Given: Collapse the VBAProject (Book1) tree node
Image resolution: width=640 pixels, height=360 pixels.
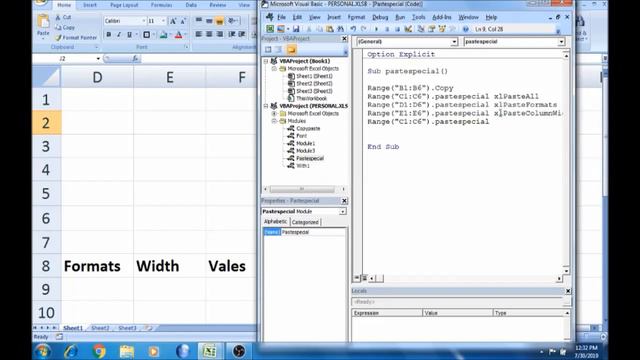Looking at the screenshot, I should 266,61.
